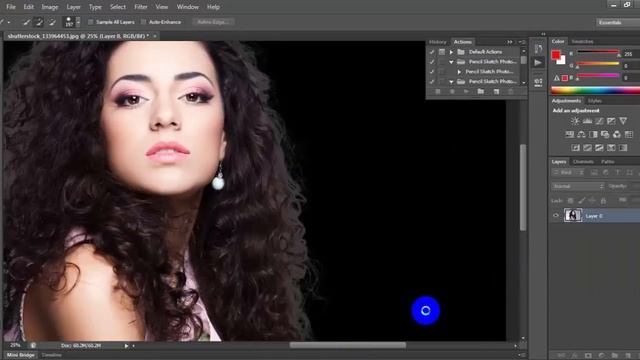This screenshot has height=360, width=640.
Task: Expand the Default Actions folder
Action: click(451, 52)
